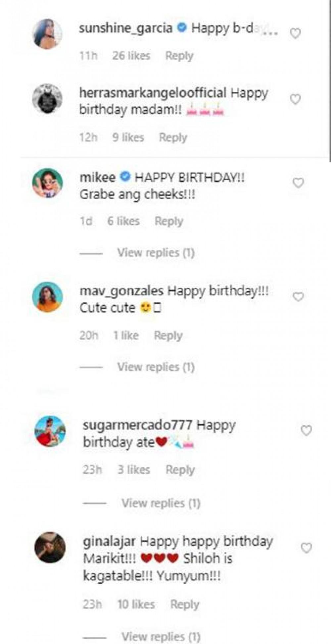Tap the heart on herrasmarkangeloofficial's comment
The image size is (331, 644).
tap(295, 99)
